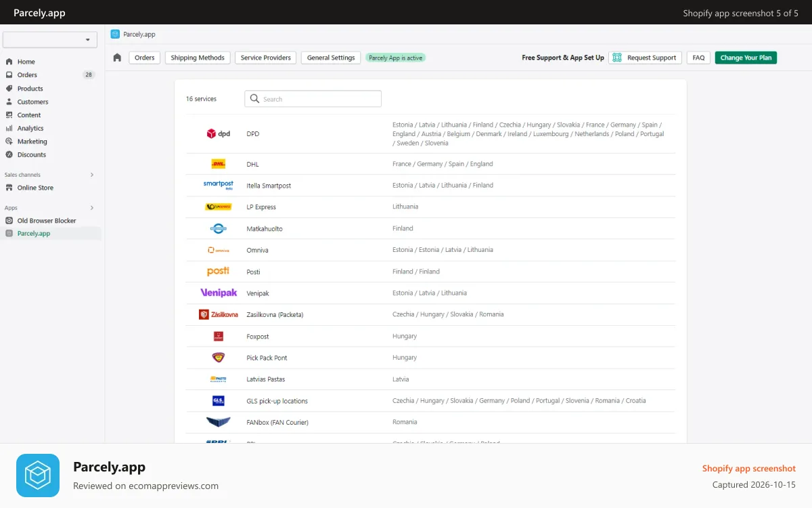Click the Pick Pack Pont service name

click(x=267, y=358)
